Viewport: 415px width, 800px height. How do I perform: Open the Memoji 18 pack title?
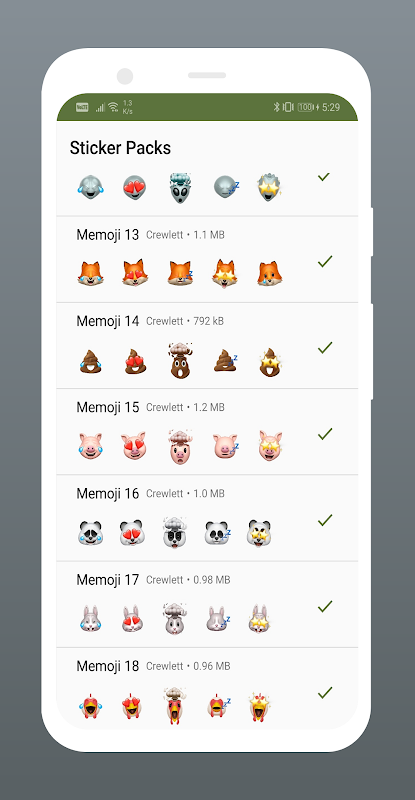click(108, 666)
